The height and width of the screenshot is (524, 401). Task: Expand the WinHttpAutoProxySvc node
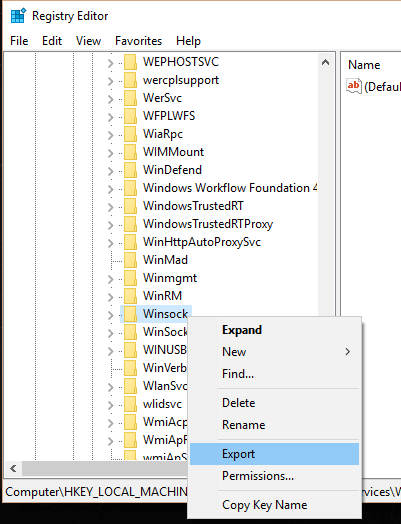click(x=111, y=243)
